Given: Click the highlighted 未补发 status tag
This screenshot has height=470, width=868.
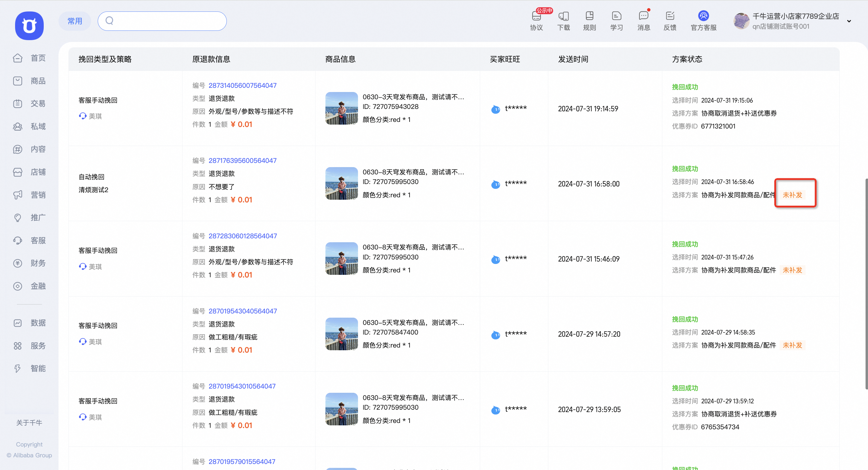Looking at the screenshot, I should tap(792, 195).
